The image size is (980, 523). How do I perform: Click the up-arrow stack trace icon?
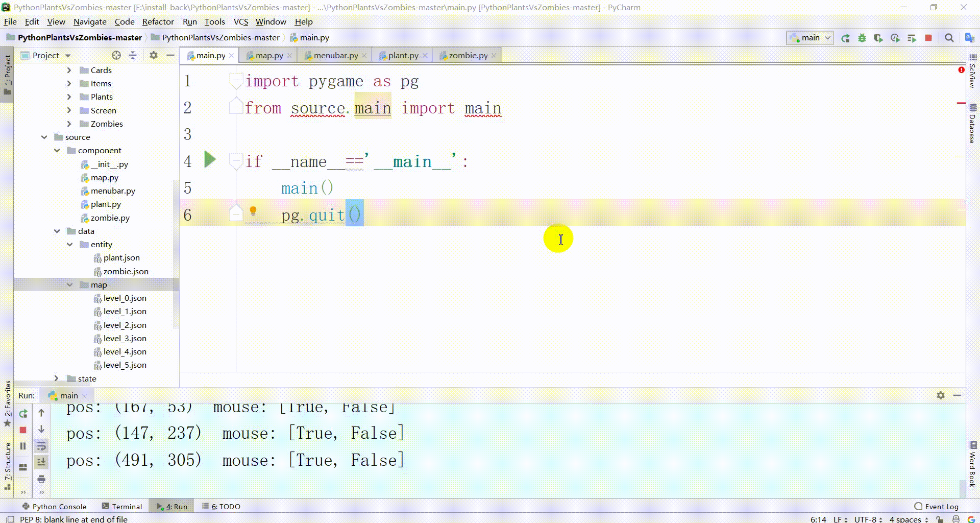(41, 413)
